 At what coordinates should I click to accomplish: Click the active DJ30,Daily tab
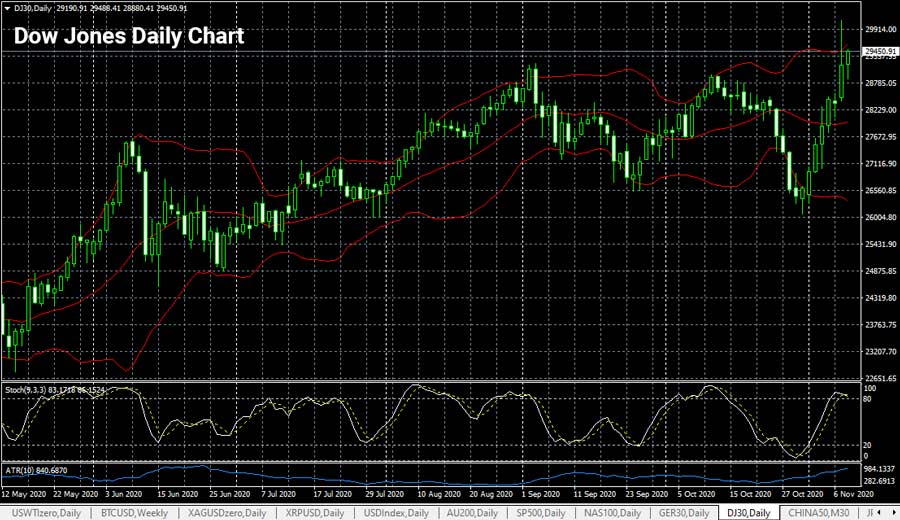749,513
